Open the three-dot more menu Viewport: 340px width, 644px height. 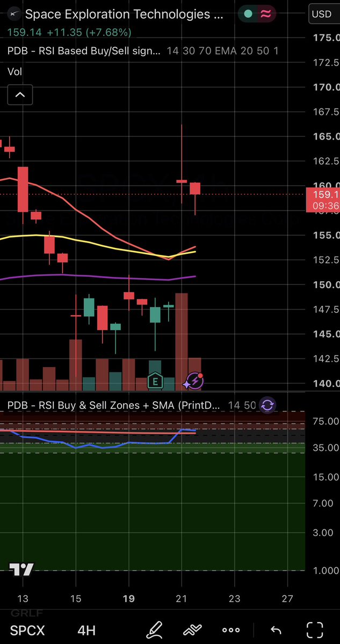coord(230,630)
